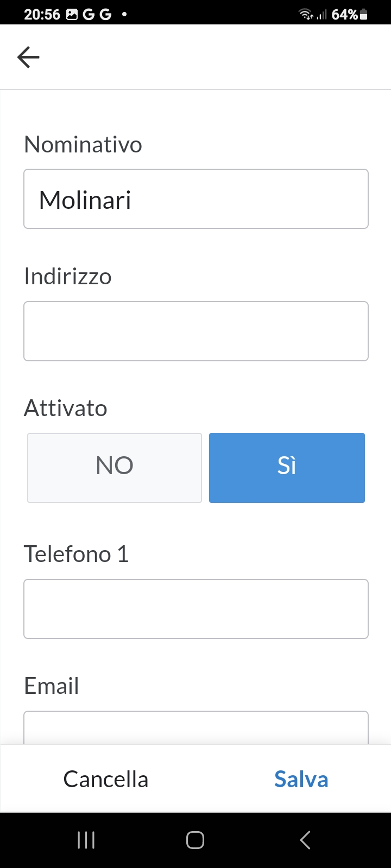The image size is (391, 868).
Task: Click the Cancella button
Action: point(106,779)
